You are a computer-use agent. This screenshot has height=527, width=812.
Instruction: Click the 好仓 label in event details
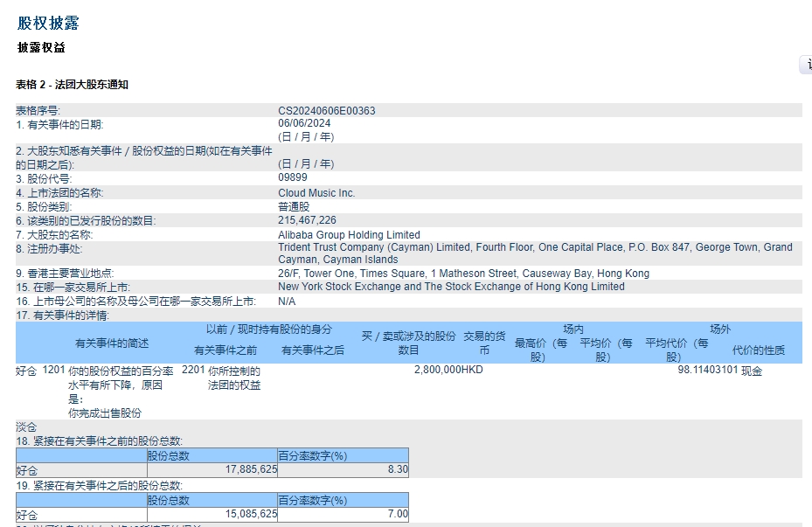(x=24, y=373)
